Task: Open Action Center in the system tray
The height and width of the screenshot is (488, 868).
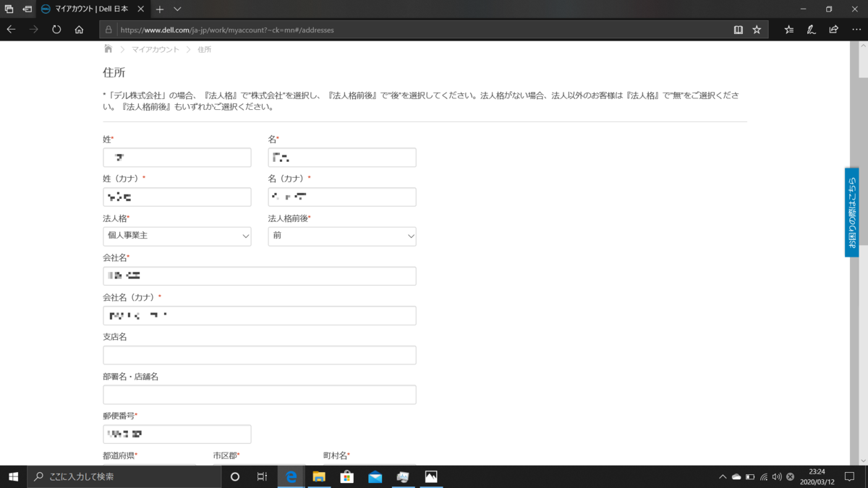Action: [848, 477]
